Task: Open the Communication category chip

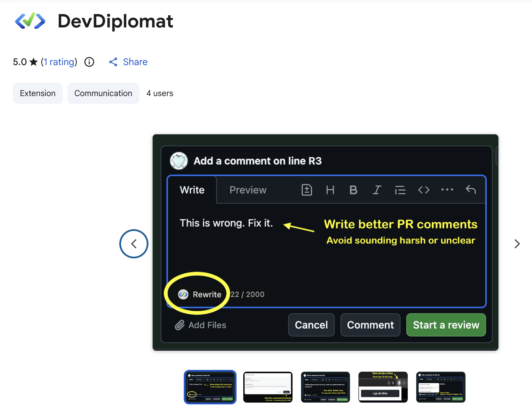Action: [x=103, y=93]
